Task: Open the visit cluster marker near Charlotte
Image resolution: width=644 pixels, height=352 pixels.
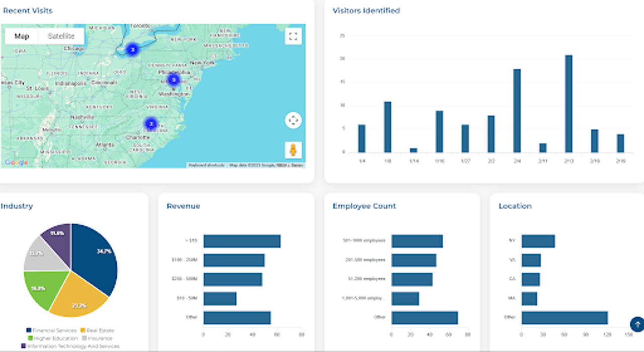Action: [150, 123]
